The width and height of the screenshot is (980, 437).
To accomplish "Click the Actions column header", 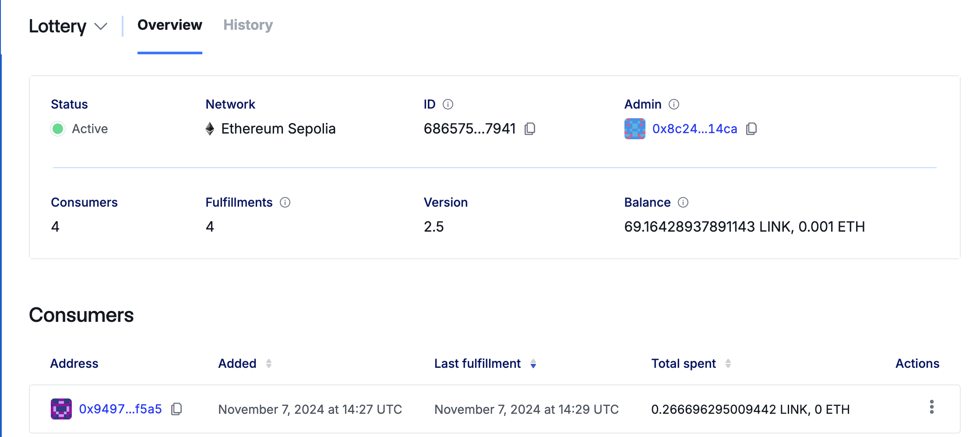I will tap(917, 363).
